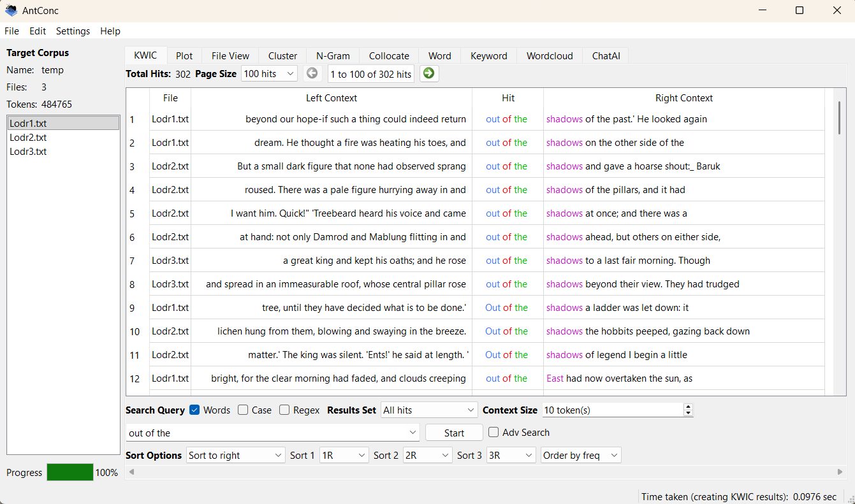Select Lodr2.txt in the corpus file list

click(x=28, y=138)
